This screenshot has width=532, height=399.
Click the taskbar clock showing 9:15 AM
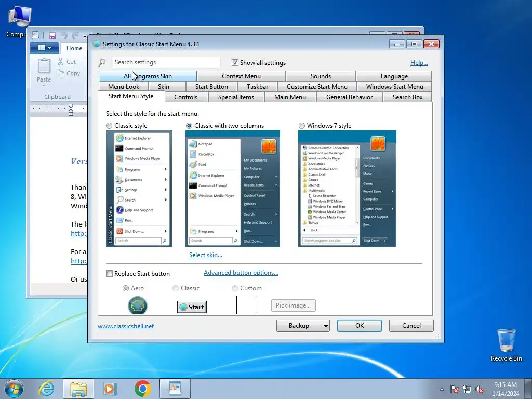506,389
